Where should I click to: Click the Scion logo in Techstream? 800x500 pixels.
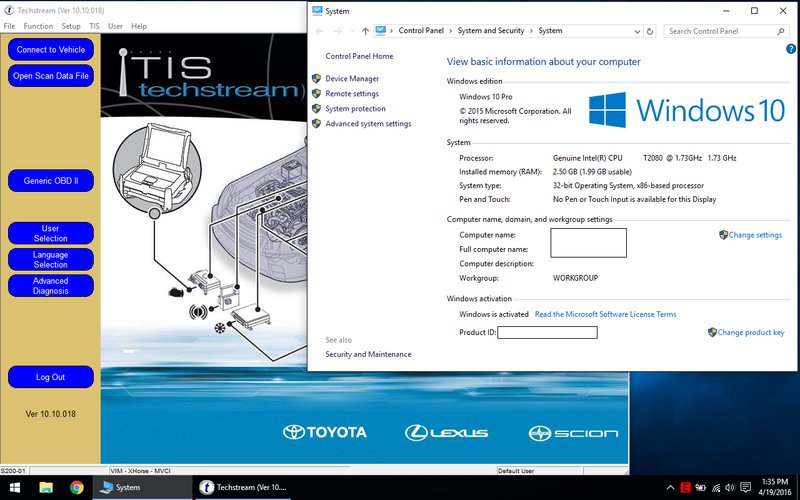573,433
